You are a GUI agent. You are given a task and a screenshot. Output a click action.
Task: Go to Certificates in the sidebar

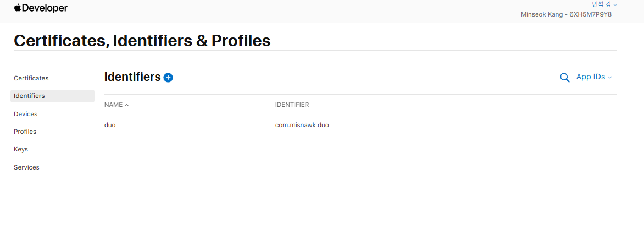click(x=31, y=78)
